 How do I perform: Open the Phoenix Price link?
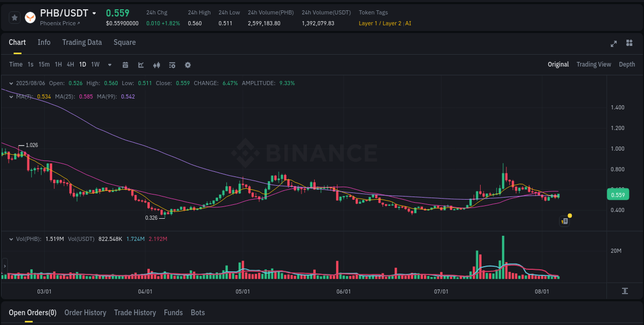coord(59,23)
